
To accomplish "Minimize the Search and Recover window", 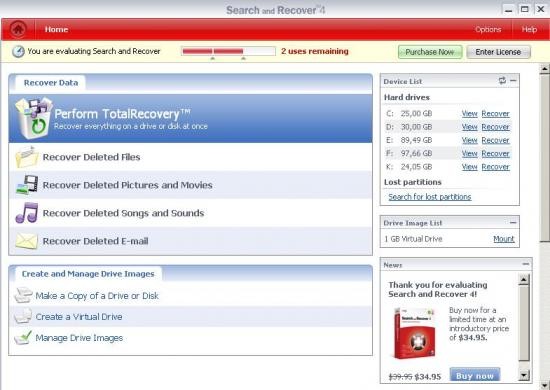I will coord(509,9).
